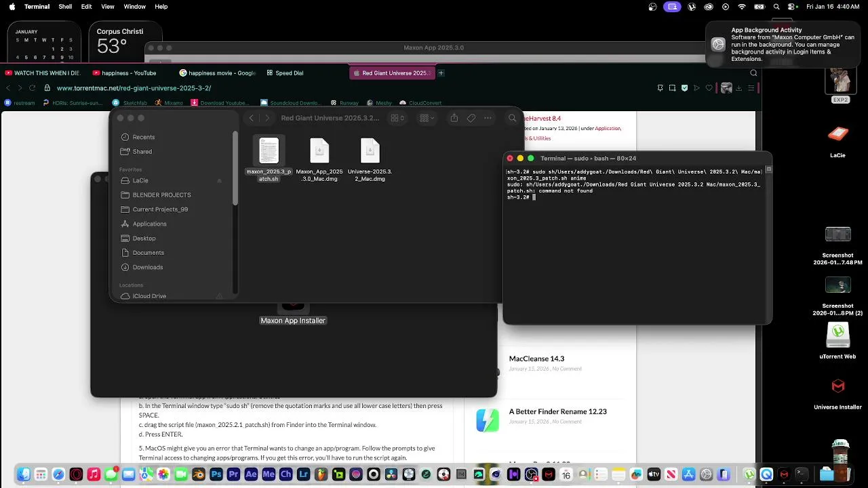Screen dimensions: 868x488
Task: Switch to Red Giant Universe browser tab
Action: pos(392,73)
